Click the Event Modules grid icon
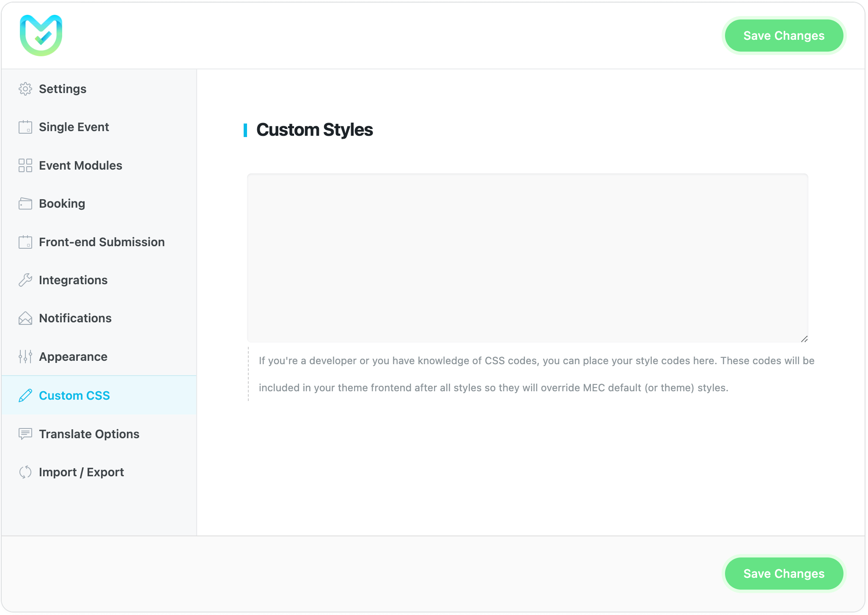Viewport: 868px width, 615px height. (x=25, y=165)
